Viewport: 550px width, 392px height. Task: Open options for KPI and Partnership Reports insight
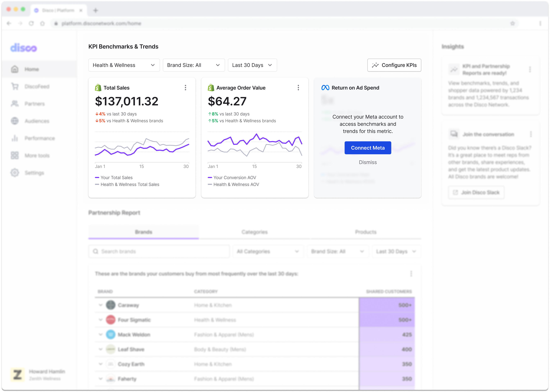[x=530, y=70]
